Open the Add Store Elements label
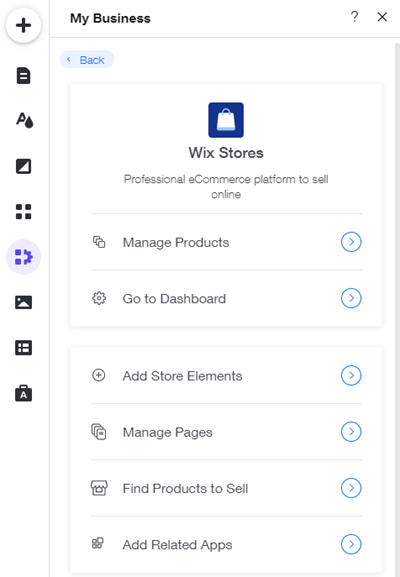The width and height of the screenshot is (400, 577). coord(183,376)
